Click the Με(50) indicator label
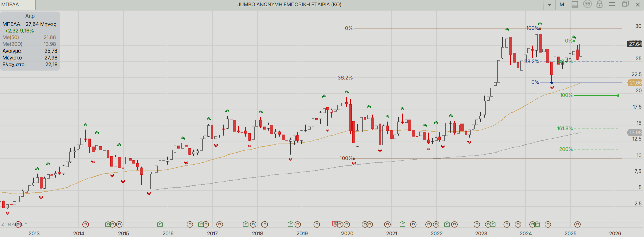Screen dimensions: 644x237 [11, 37]
